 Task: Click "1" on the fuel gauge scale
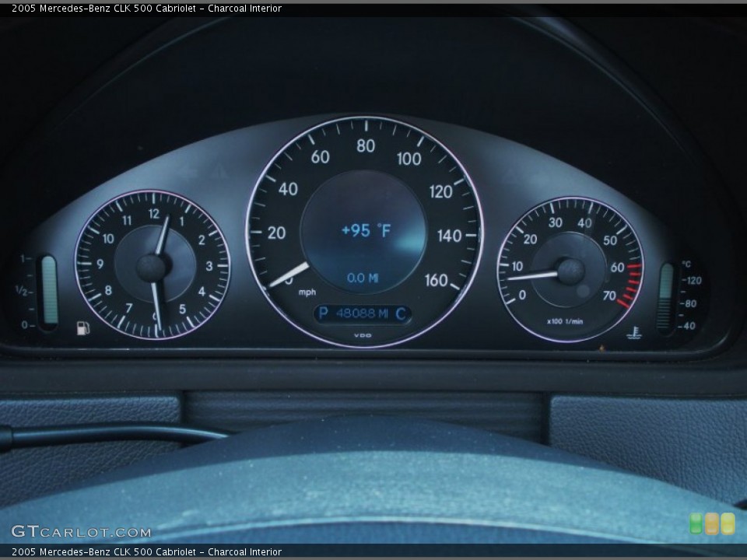(23, 258)
